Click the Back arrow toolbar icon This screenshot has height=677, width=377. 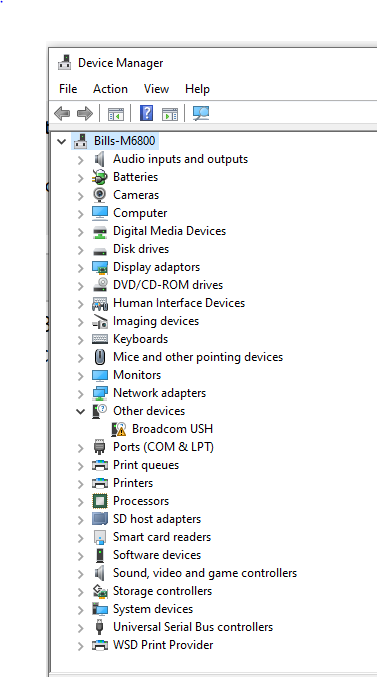click(x=62, y=114)
